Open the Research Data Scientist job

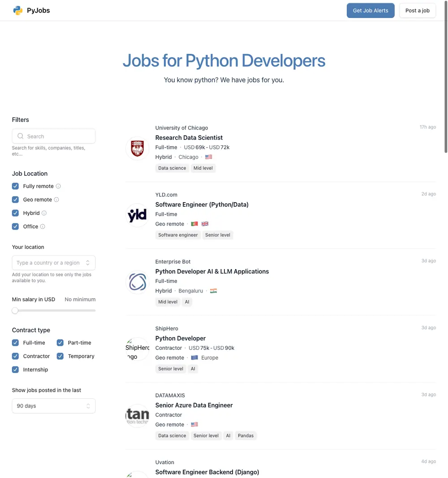pyautogui.click(x=189, y=138)
